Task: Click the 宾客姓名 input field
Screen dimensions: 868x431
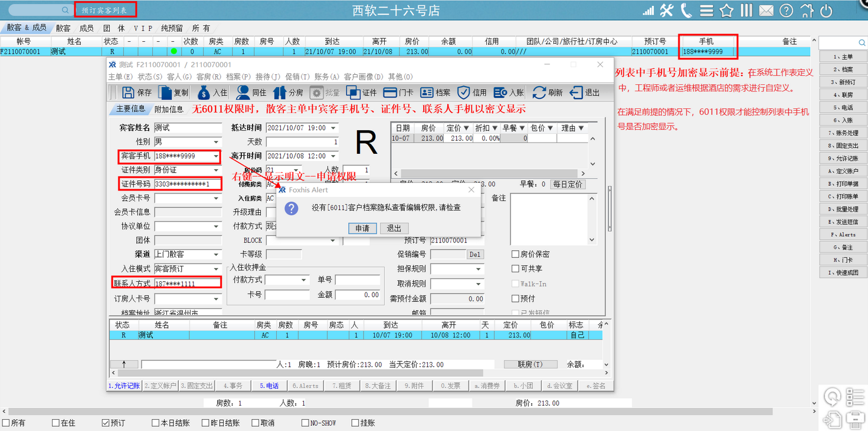Action: (x=188, y=128)
